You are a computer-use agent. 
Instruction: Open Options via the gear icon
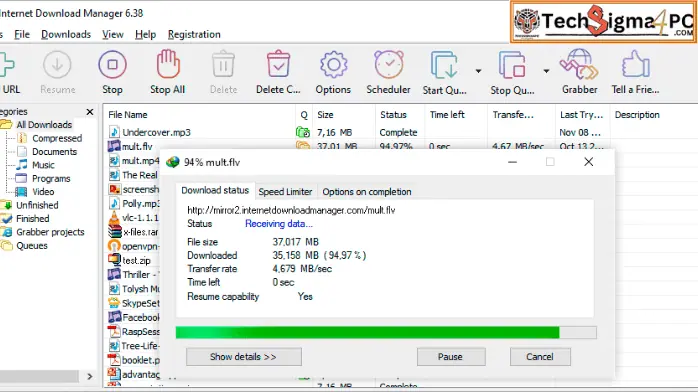(333, 65)
